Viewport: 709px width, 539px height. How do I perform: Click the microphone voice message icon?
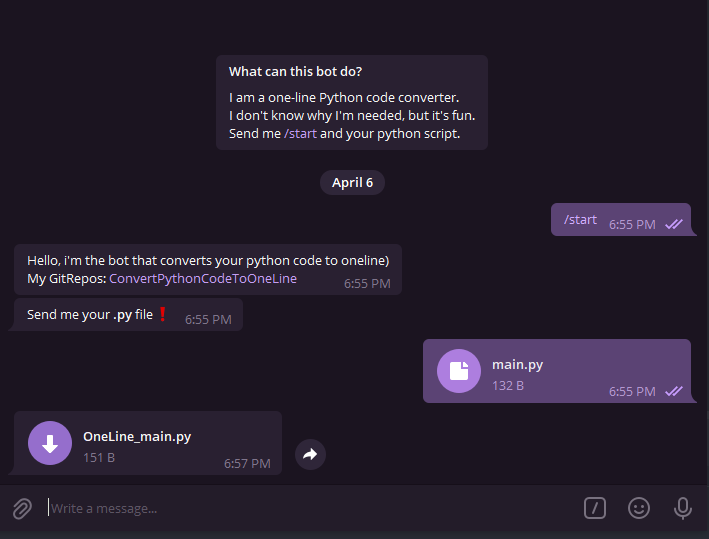click(x=682, y=508)
